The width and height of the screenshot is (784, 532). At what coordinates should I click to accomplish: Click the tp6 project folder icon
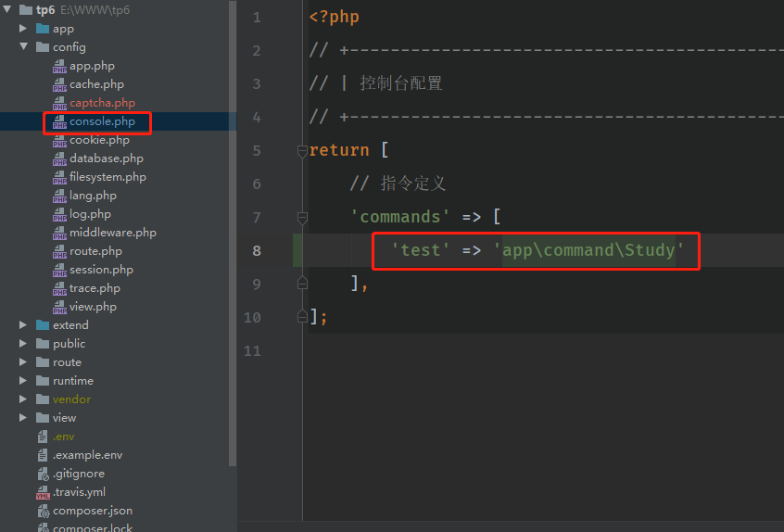(x=26, y=9)
